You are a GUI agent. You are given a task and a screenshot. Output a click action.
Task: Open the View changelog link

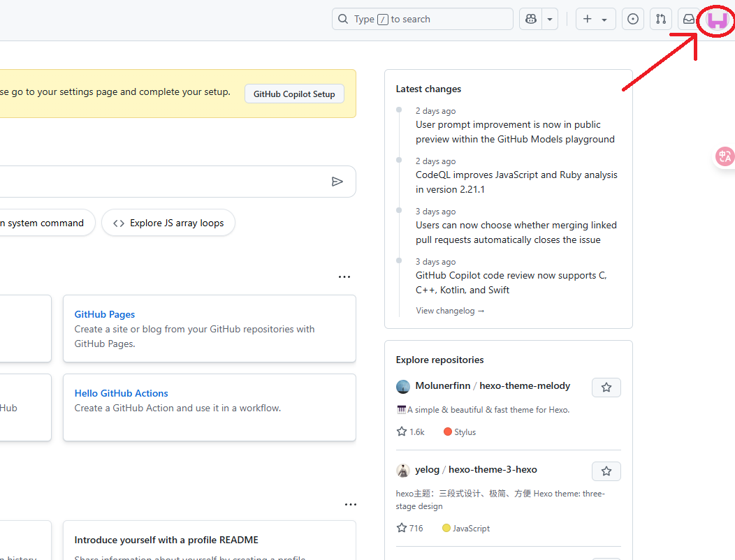(x=450, y=311)
